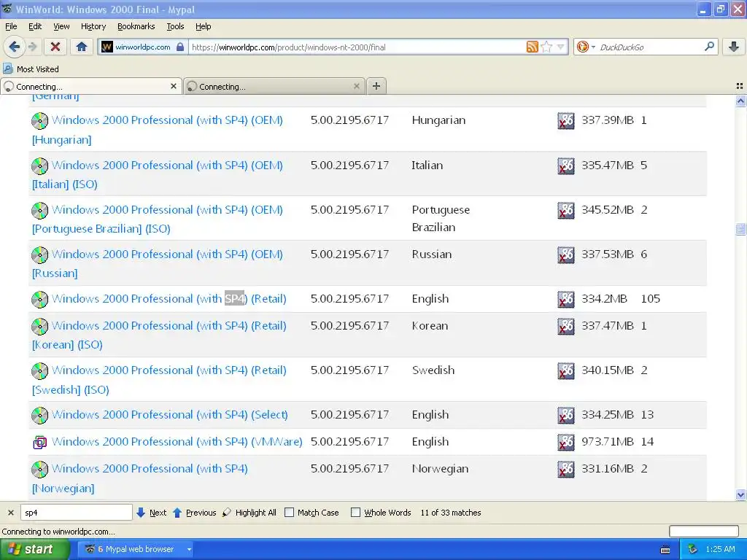Image resolution: width=747 pixels, height=560 pixels.
Task: Click the pencil icon beside Highlight All
Action: point(227,513)
